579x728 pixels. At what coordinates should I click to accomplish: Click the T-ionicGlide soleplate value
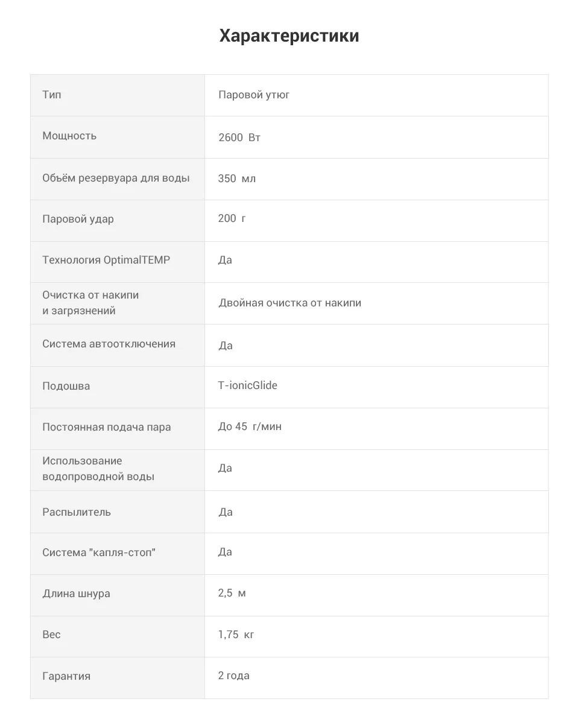click(x=248, y=385)
